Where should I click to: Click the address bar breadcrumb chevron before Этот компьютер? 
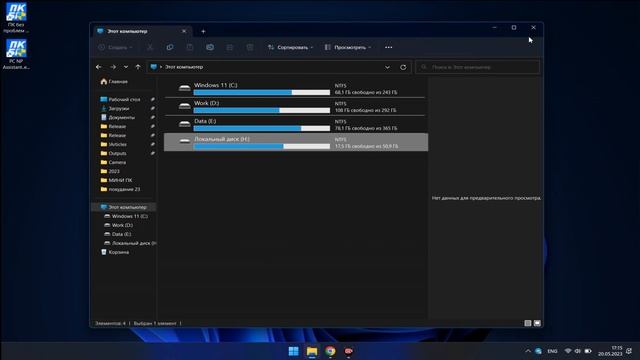161,67
